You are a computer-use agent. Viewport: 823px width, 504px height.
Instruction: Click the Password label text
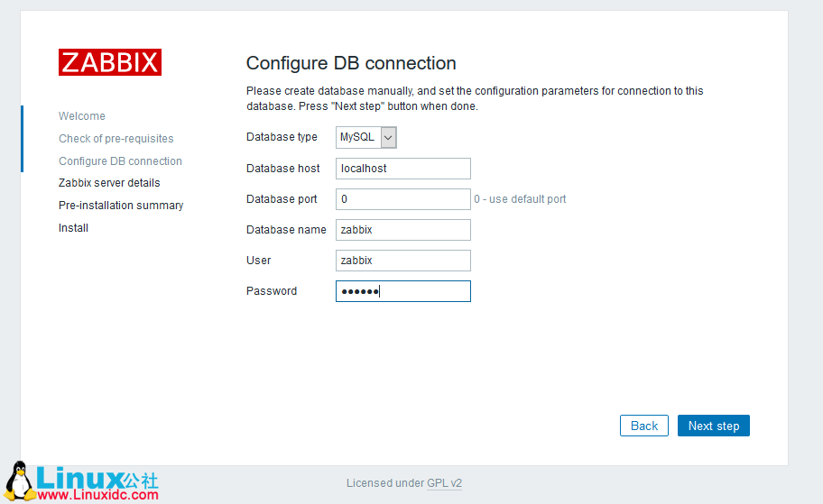point(272,291)
